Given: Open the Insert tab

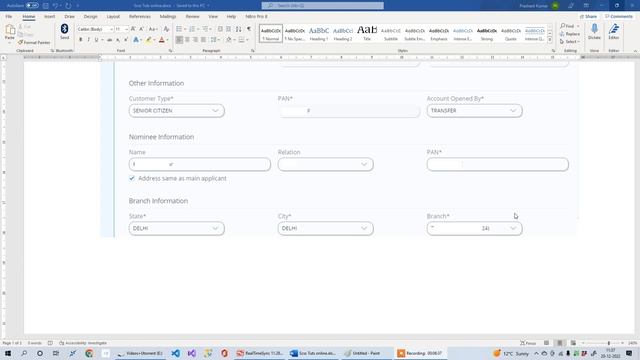Looking at the screenshot, I should pos(49,16).
